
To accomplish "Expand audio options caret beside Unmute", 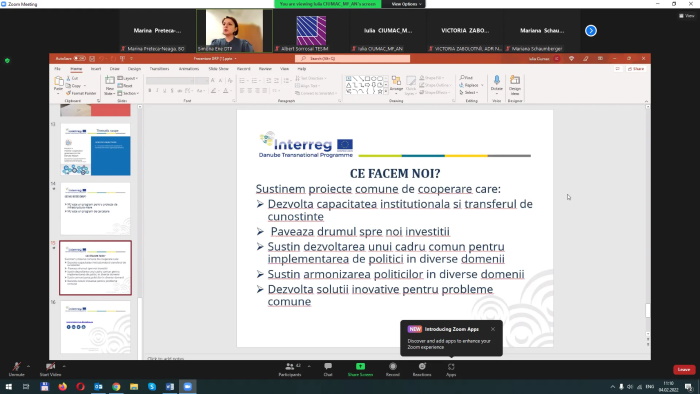I will point(29,366).
